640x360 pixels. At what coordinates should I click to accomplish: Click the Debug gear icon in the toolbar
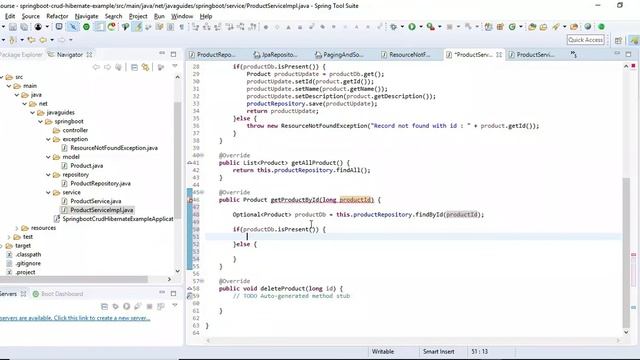[393, 27]
